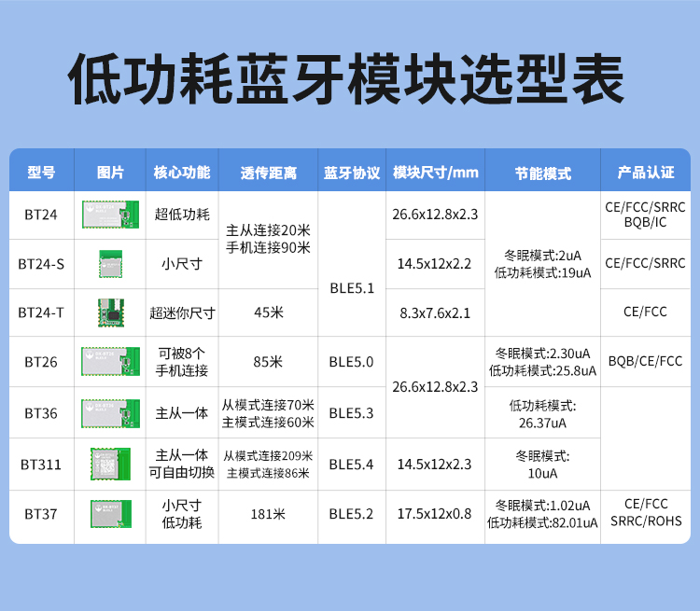Click the 型号 column header
The height and width of the screenshot is (611, 700).
coord(41,173)
